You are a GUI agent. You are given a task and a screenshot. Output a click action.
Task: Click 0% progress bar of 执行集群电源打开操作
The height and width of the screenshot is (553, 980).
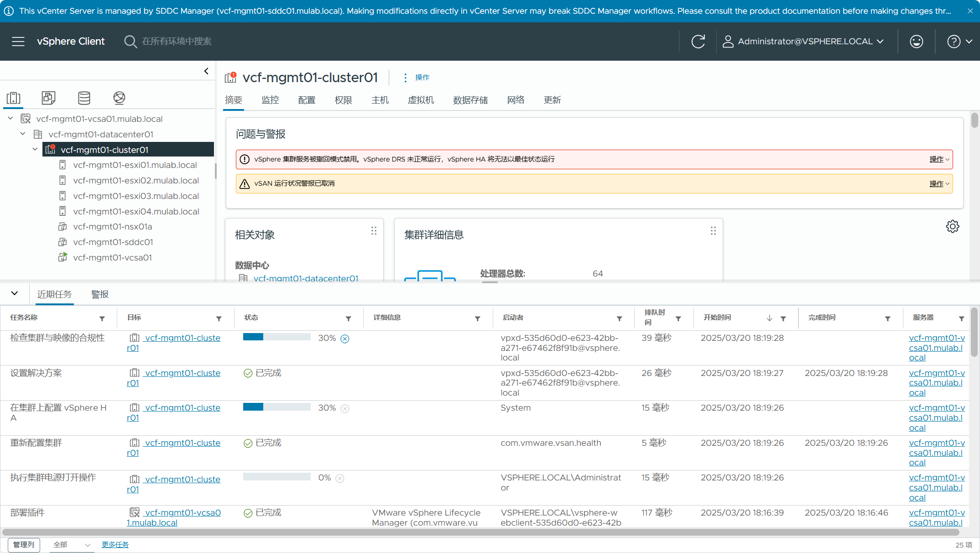[277, 477]
